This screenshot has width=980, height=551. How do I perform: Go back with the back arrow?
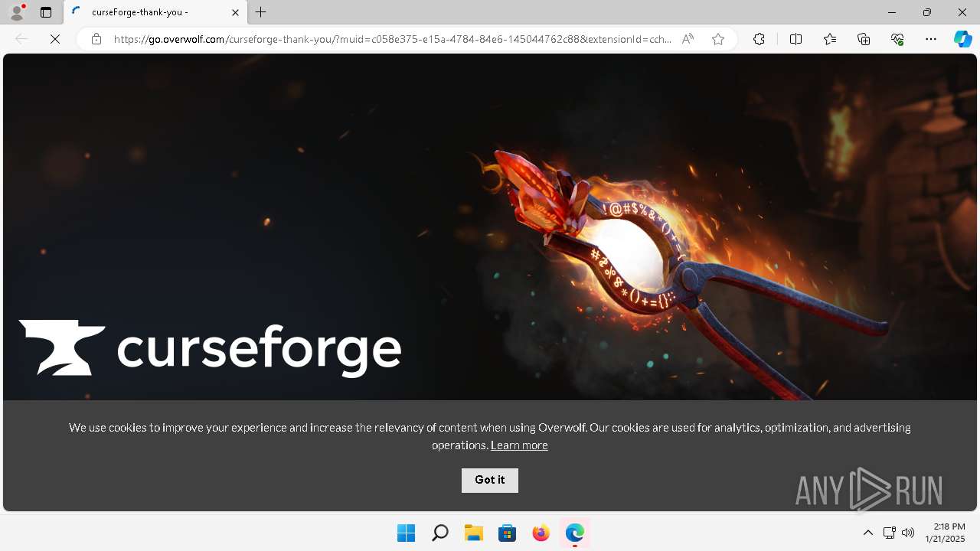point(21,39)
